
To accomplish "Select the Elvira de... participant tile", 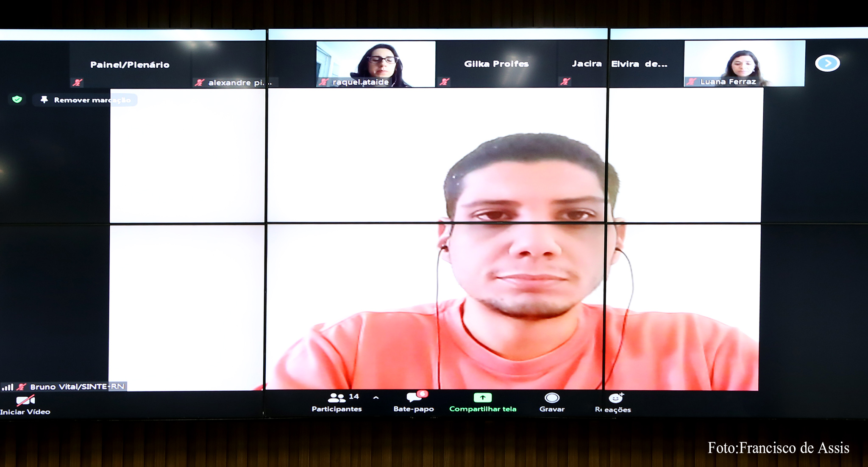I will tap(640, 64).
